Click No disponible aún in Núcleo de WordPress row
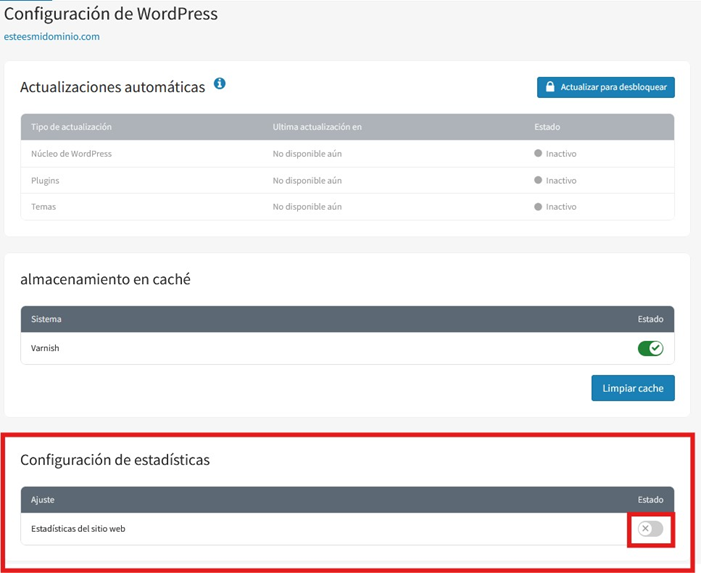The image size is (701, 573). (x=307, y=154)
